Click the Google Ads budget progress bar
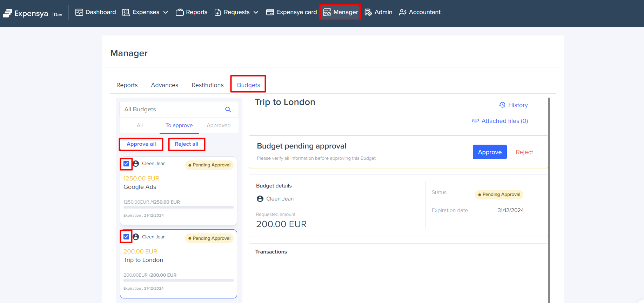This screenshot has width=644, height=303. (178, 208)
